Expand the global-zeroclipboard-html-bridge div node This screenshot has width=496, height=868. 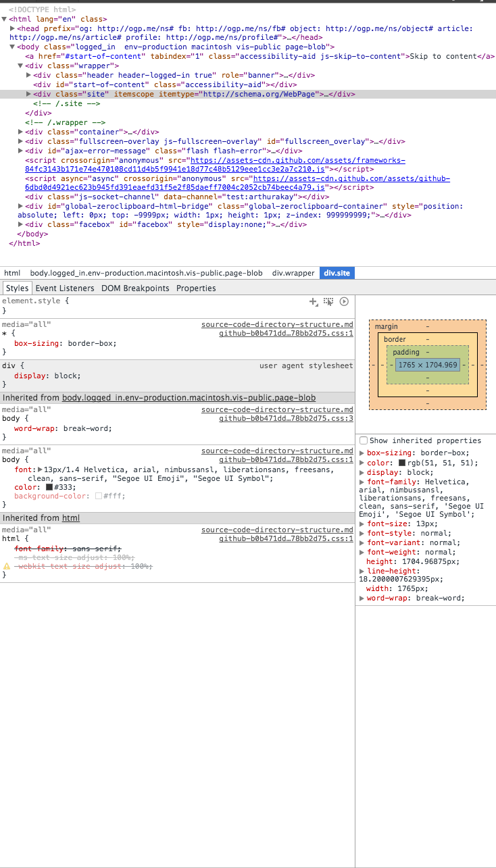[20, 206]
